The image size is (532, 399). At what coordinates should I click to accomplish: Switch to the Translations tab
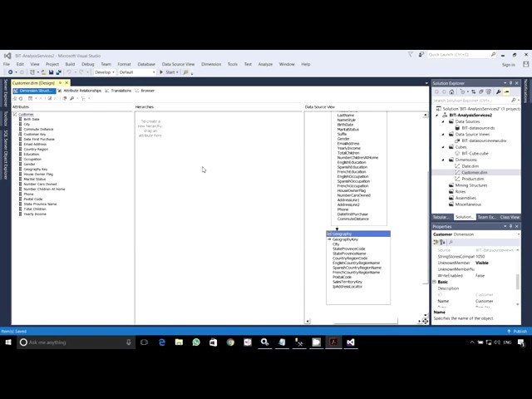(118, 91)
